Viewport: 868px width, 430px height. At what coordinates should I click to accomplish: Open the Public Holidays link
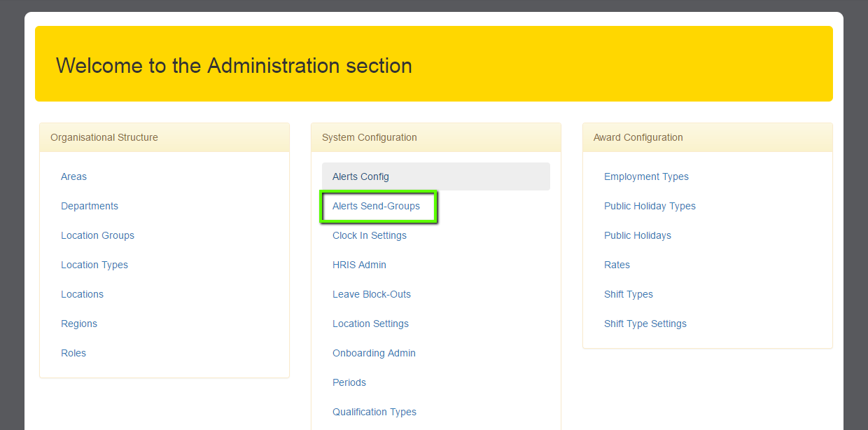[x=638, y=235]
